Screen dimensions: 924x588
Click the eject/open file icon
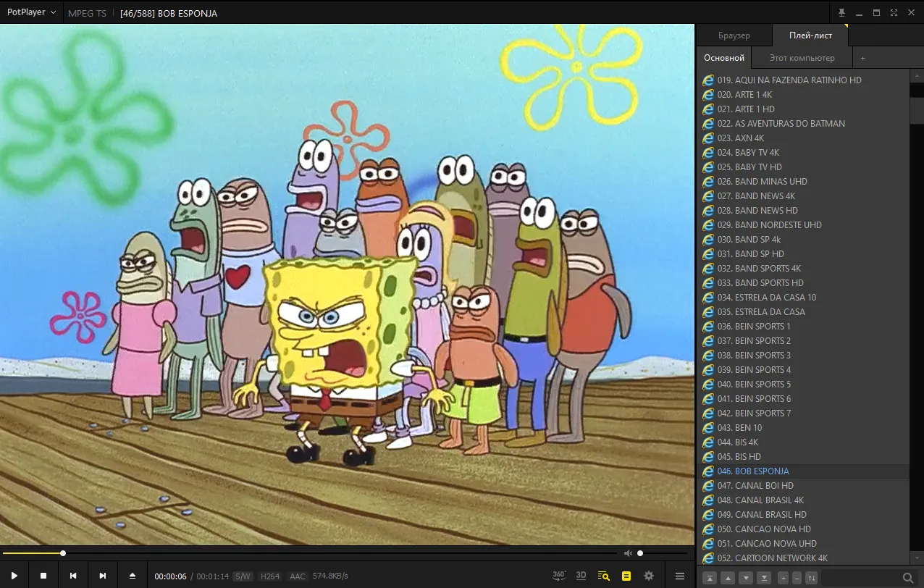[133, 576]
